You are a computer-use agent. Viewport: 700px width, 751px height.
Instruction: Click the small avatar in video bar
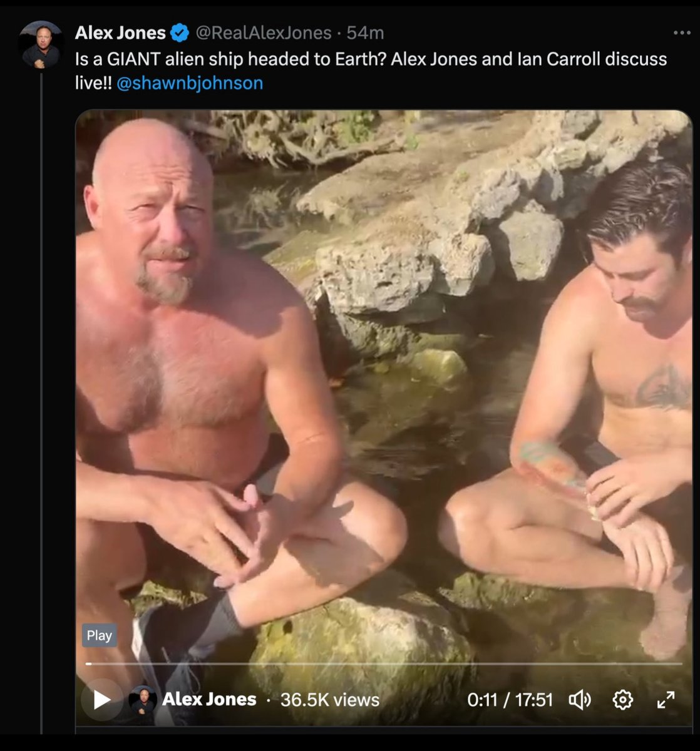click(x=143, y=700)
